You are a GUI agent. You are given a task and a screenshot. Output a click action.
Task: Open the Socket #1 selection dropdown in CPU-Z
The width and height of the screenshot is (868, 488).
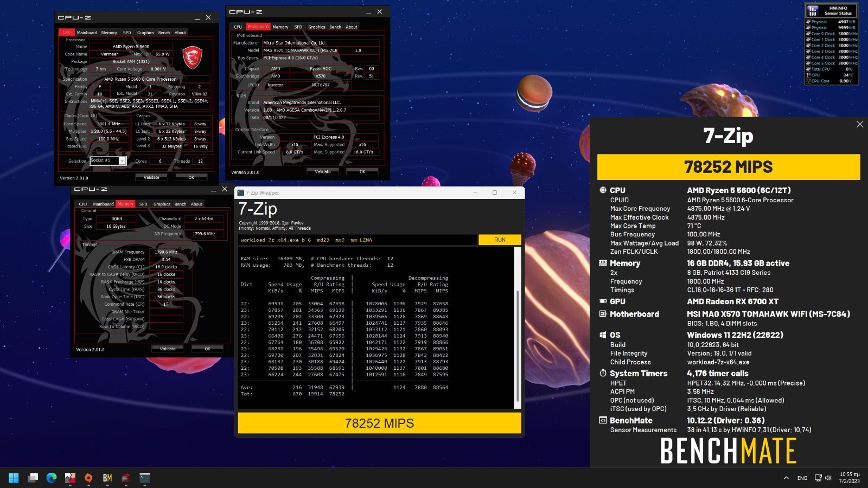point(123,161)
